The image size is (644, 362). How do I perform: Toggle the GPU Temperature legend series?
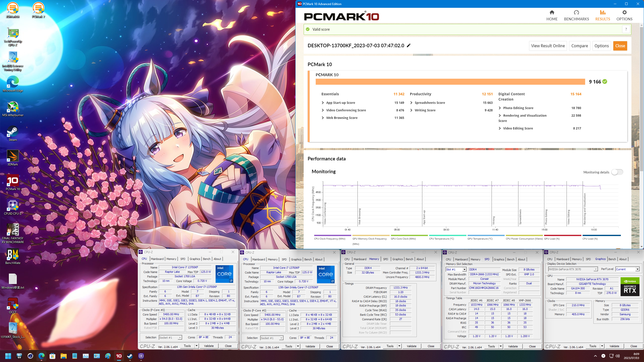[x=486, y=237]
